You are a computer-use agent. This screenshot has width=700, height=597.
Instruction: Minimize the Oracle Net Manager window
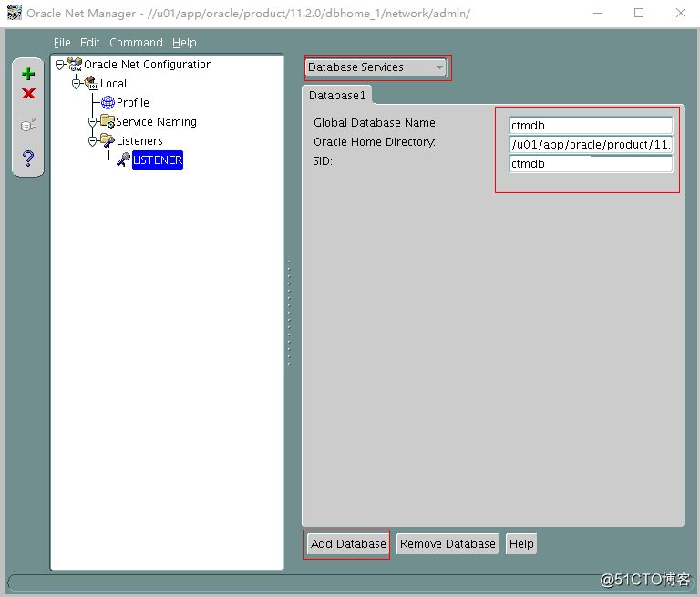click(598, 13)
